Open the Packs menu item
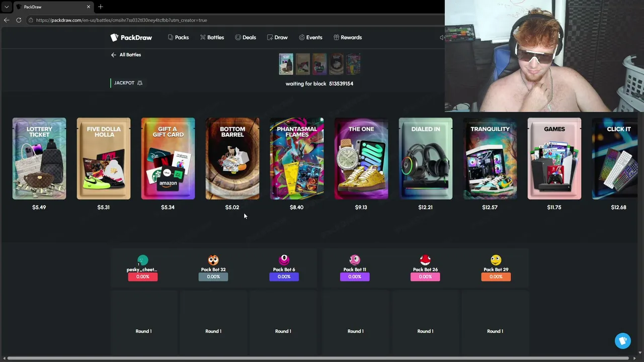 point(179,37)
